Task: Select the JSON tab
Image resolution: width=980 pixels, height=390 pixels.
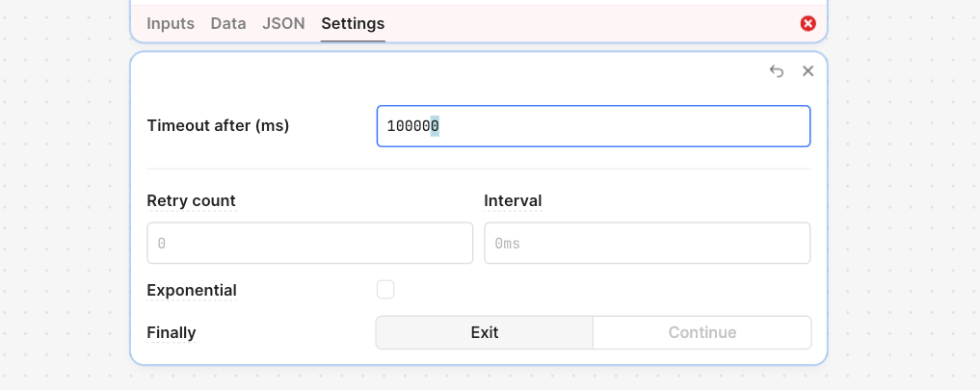Action: (x=283, y=24)
